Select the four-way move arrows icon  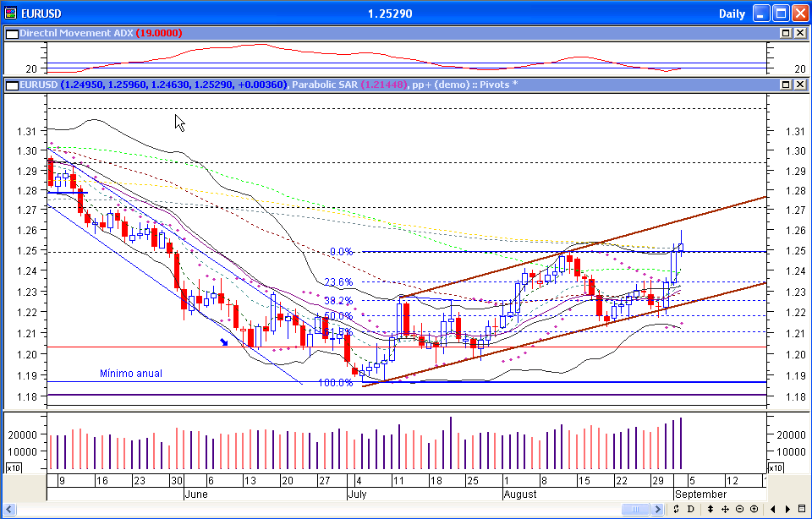point(725,509)
